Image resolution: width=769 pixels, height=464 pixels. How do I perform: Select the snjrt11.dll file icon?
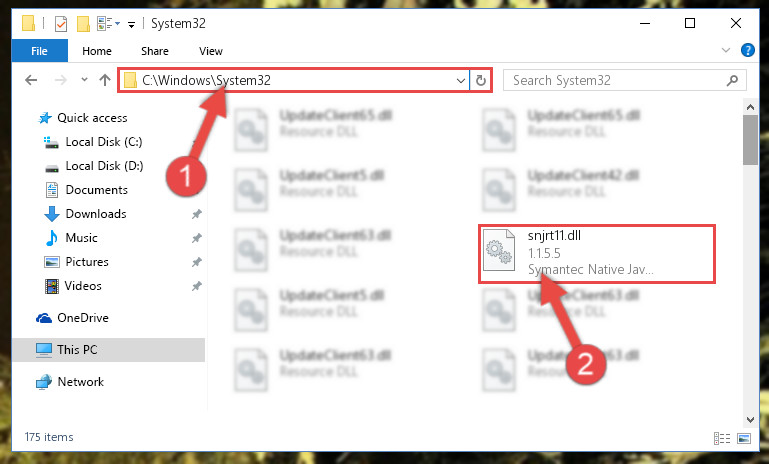498,250
